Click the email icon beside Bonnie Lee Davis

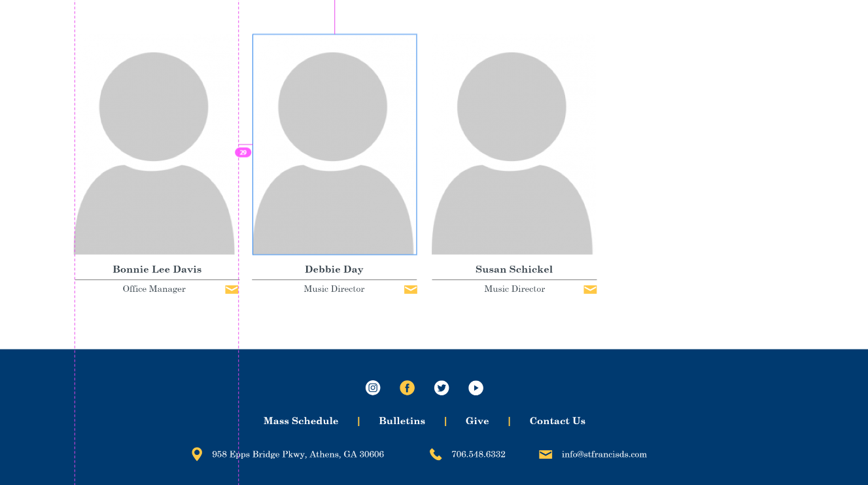coord(232,289)
